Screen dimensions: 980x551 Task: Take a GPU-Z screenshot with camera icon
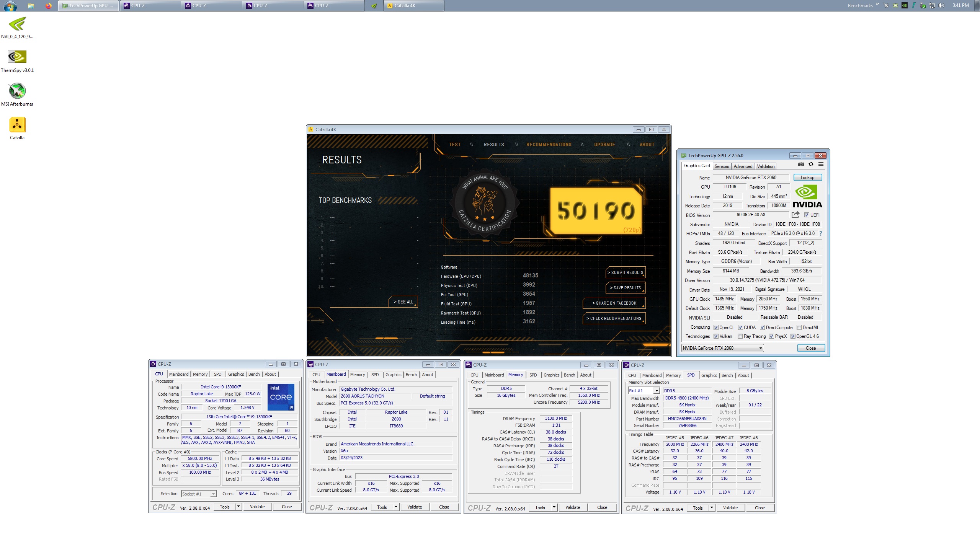(x=801, y=165)
